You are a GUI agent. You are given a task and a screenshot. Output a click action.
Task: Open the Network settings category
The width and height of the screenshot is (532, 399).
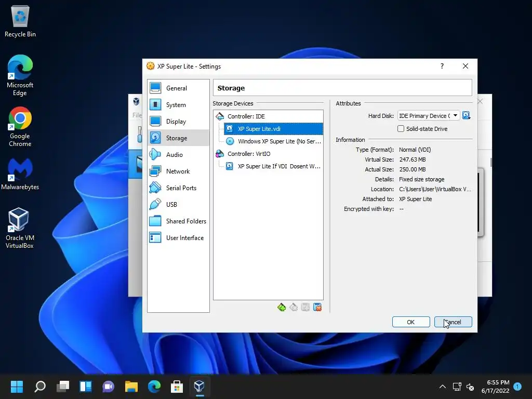(x=178, y=171)
